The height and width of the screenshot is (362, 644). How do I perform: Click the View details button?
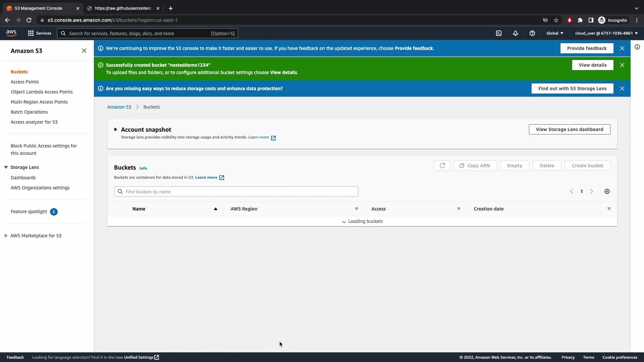[592, 65]
